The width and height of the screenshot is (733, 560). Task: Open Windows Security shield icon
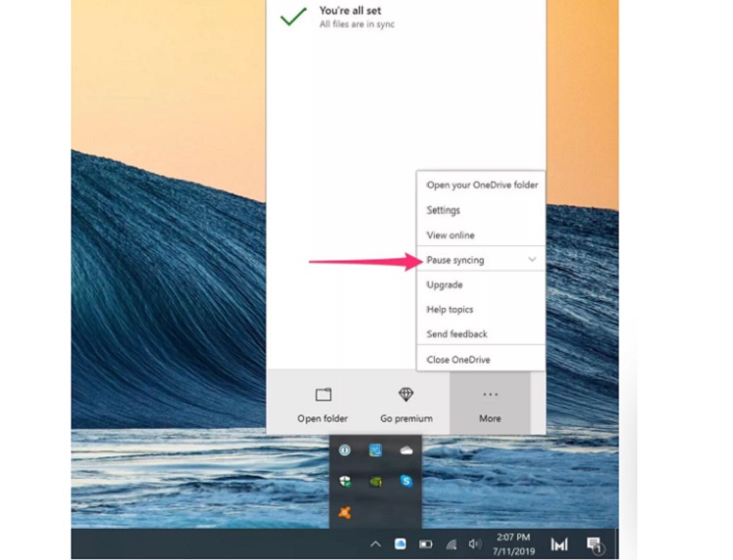344,481
